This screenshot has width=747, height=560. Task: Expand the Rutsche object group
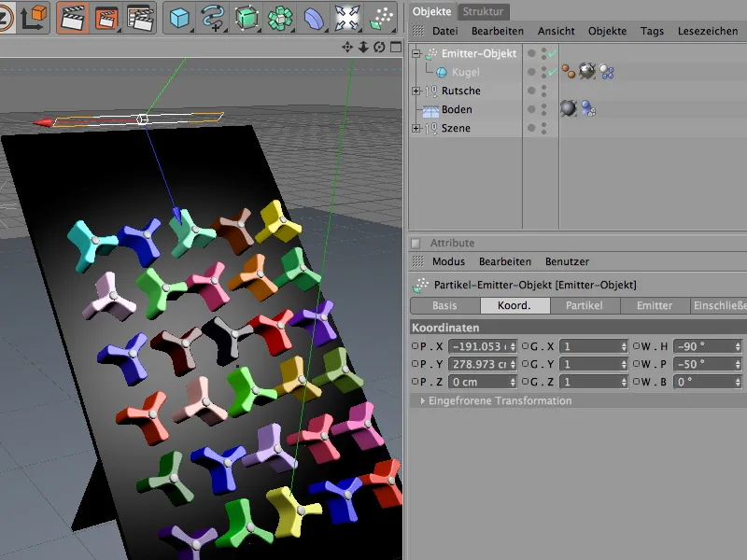tap(416, 91)
